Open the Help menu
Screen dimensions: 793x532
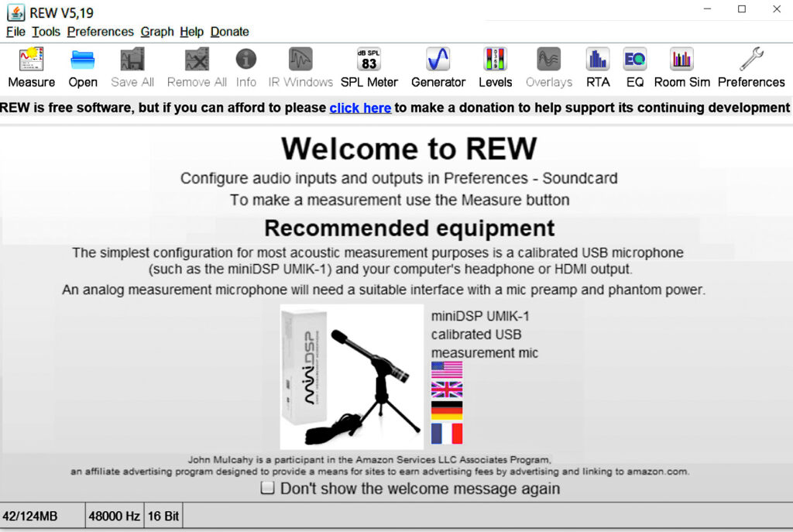point(191,32)
